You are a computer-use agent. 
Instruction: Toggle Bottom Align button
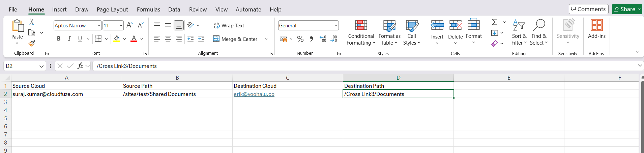179,25
